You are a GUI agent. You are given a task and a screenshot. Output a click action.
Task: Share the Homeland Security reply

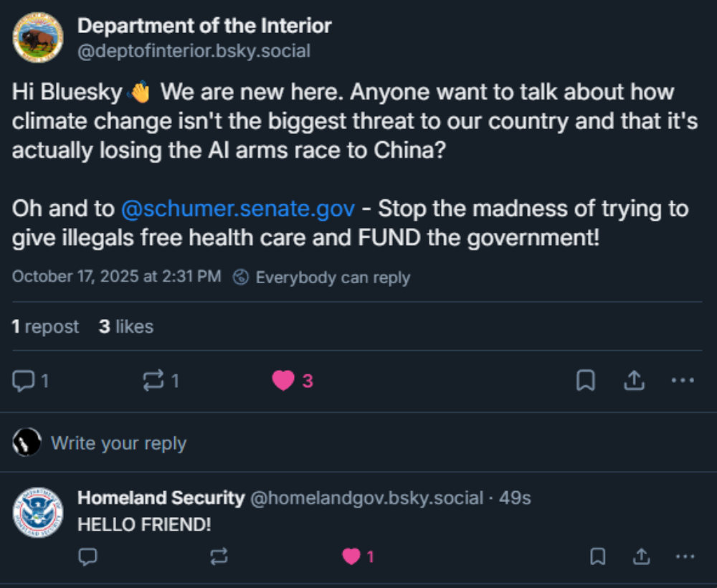pos(642,556)
